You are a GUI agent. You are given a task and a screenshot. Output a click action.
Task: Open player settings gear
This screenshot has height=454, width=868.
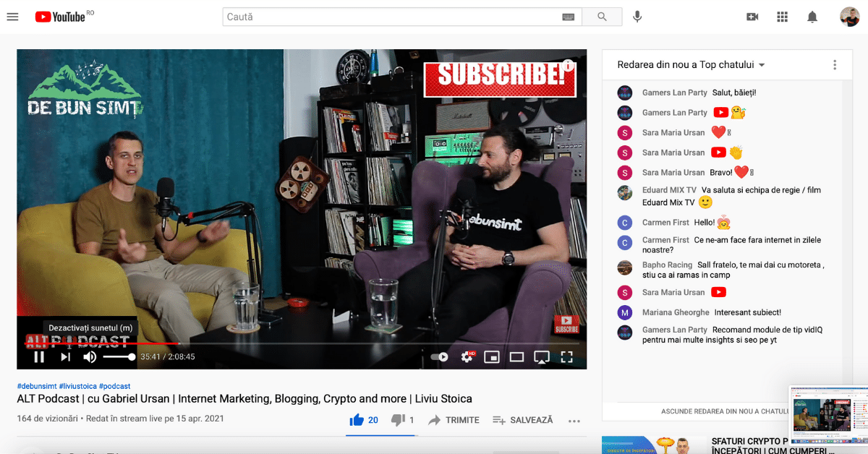[x=467, y=356]
